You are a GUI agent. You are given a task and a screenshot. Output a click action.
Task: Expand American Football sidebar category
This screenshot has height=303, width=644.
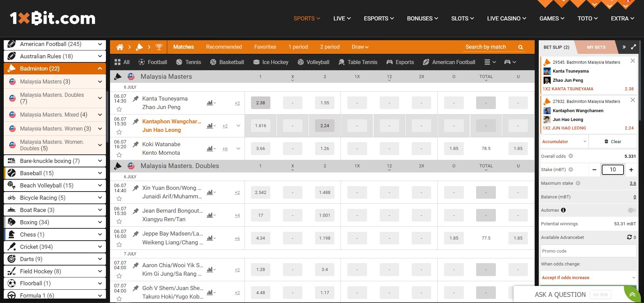coord(100,44)
